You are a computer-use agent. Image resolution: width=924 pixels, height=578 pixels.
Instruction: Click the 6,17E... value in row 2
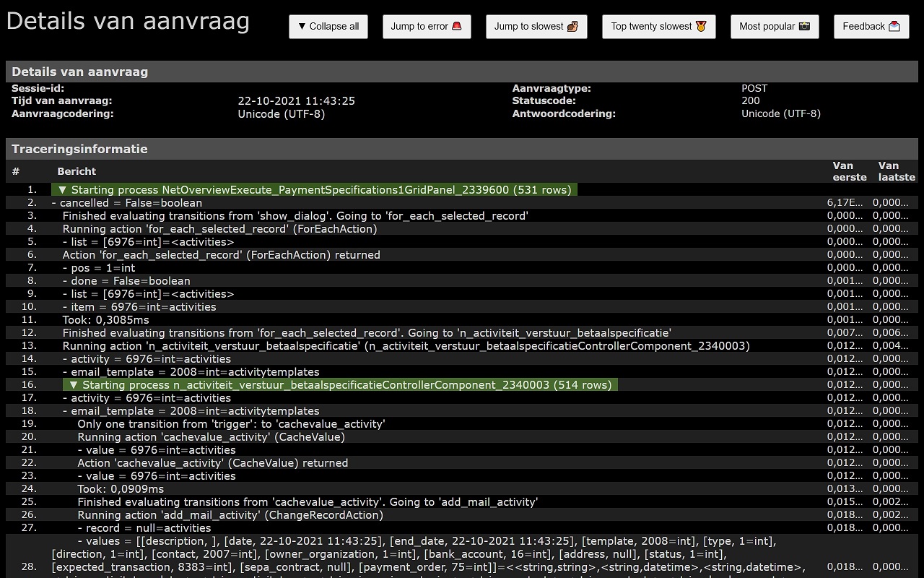coord(845,203)
